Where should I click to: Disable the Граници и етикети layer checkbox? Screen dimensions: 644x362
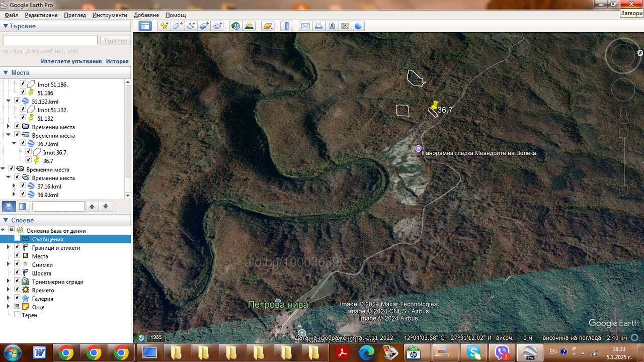pyautogui.click(x=17, y=247)
